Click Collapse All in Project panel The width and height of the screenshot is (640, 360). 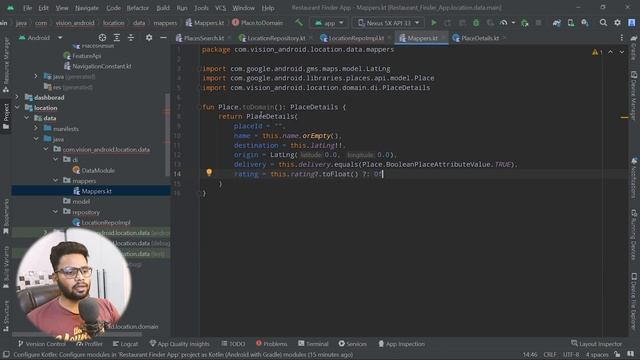click(131, 38)
